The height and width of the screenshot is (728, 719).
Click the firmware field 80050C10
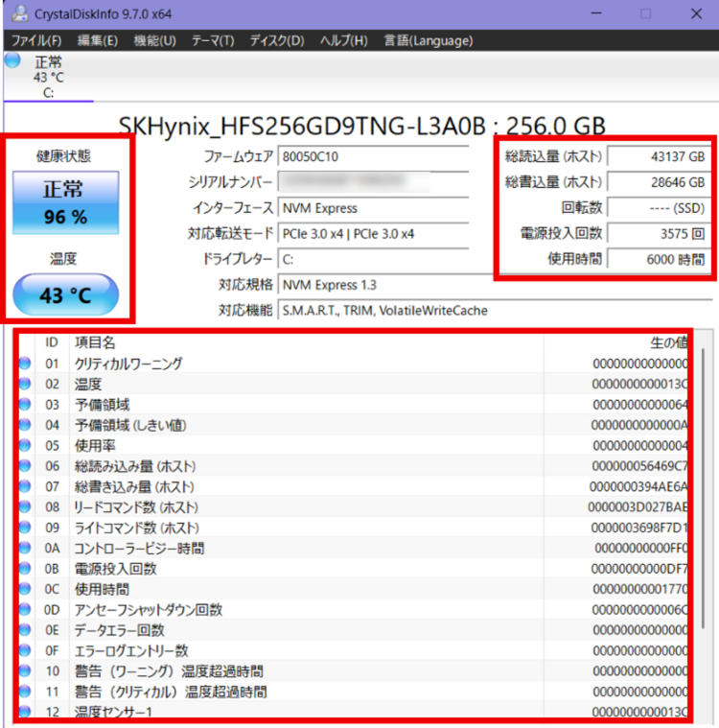(373, 156)
